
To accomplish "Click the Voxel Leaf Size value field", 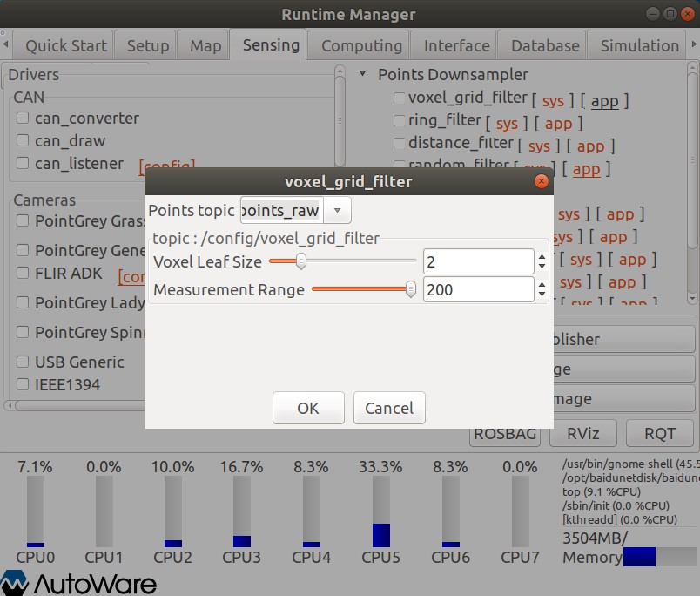I will [478, 261].
